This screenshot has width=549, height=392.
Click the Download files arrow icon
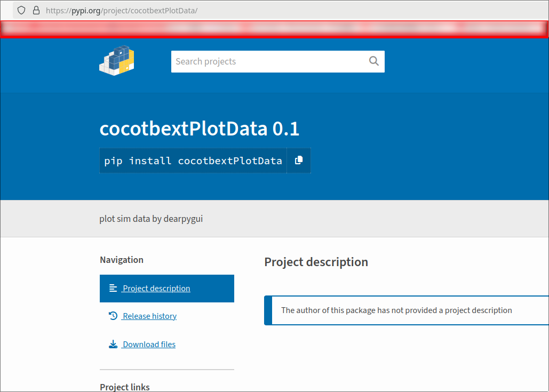tap(113, 344)
